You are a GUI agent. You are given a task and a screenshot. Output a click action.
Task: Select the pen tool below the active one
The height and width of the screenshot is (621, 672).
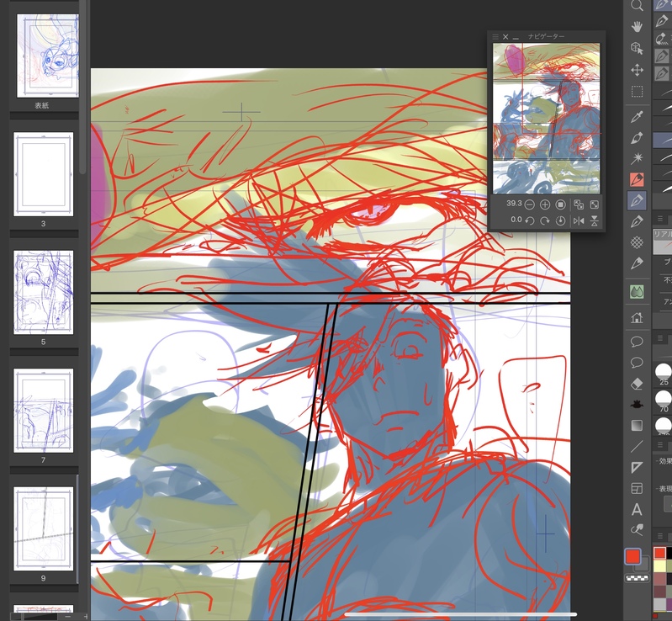point(637,221)
